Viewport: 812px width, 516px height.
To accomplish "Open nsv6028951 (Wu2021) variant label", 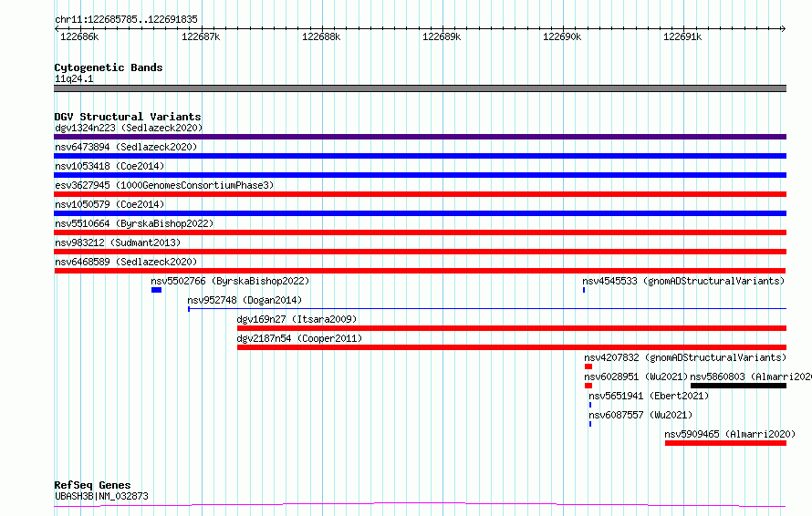I will 636,377.
